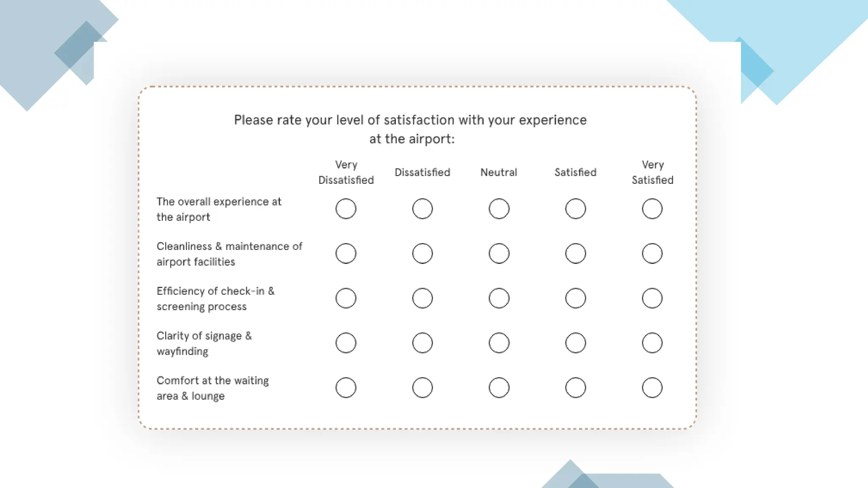Select Very Satisfied for cleanliness & maintenance

point(652,254)
